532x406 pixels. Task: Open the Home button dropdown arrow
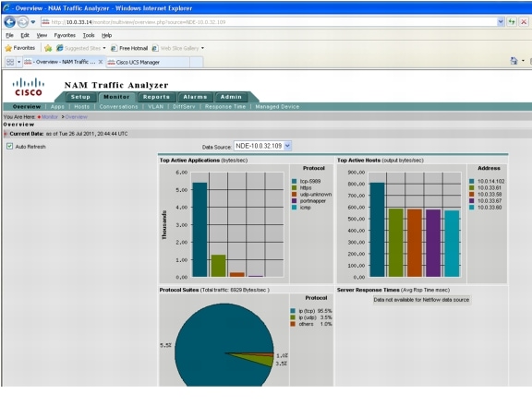523,61
